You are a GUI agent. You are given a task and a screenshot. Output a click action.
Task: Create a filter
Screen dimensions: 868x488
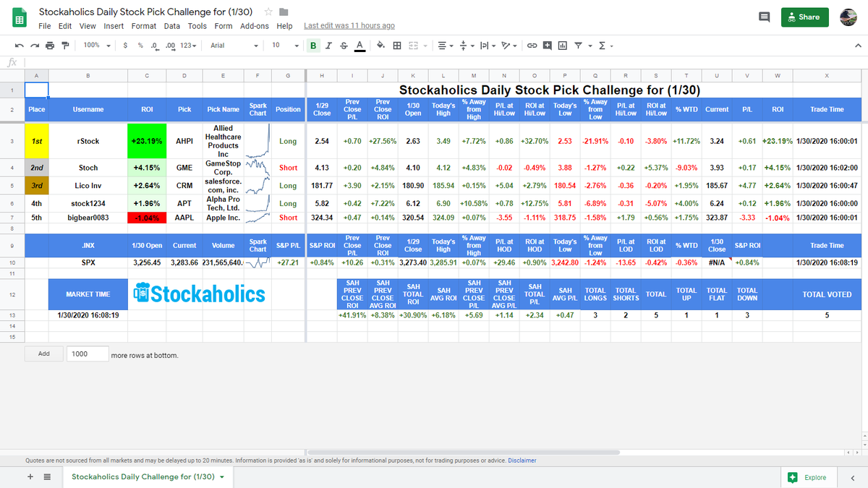click(579, 46)
